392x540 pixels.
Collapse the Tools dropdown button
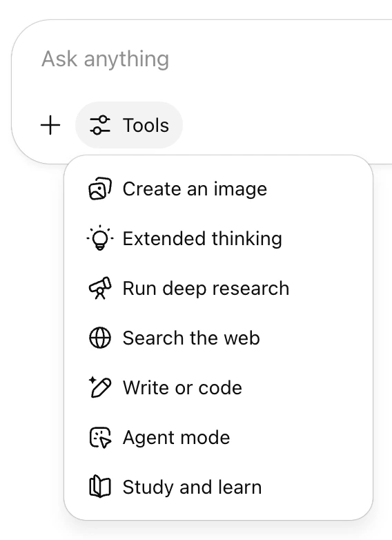click(129, 125)
